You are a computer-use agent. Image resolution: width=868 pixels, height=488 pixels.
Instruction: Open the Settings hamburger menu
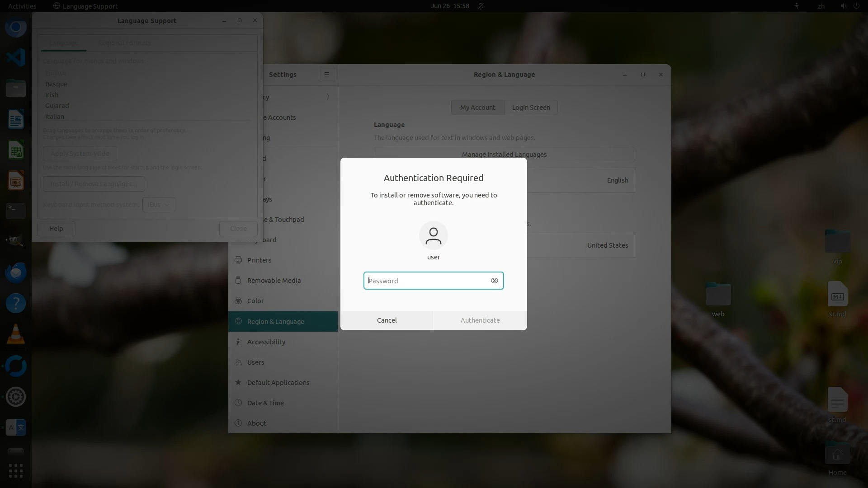point(326,75)
